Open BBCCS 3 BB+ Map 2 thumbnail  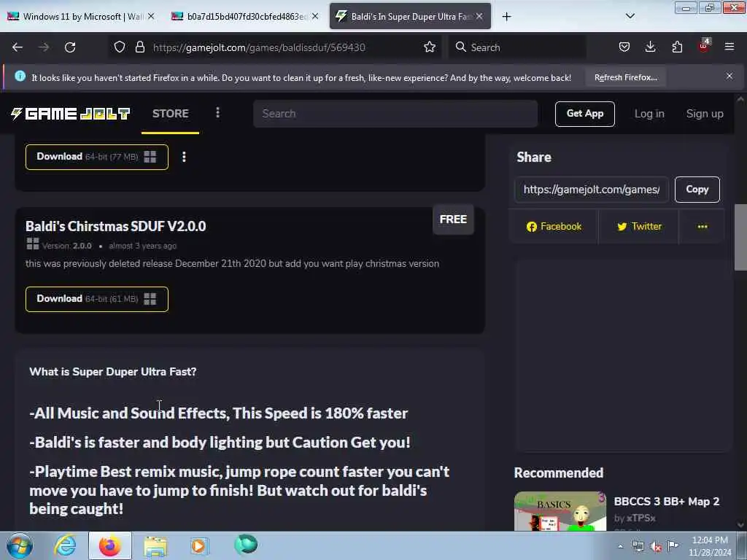(x=560, y=511)
